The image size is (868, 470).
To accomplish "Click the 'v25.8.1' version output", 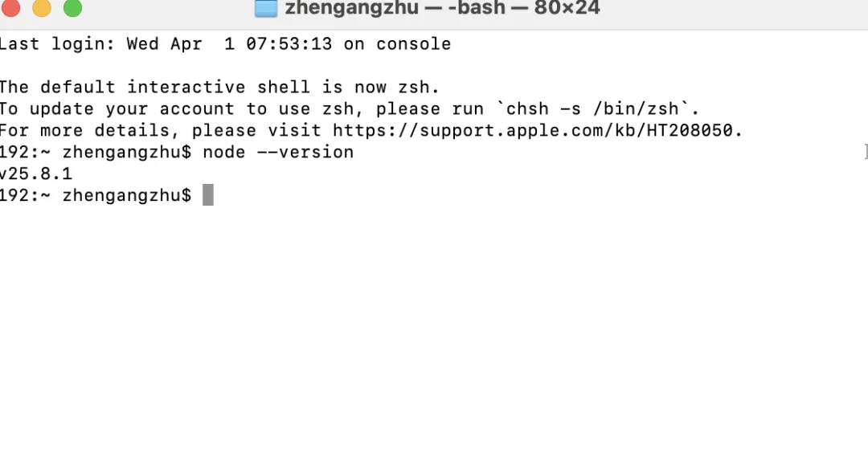I will coord(36,174).
